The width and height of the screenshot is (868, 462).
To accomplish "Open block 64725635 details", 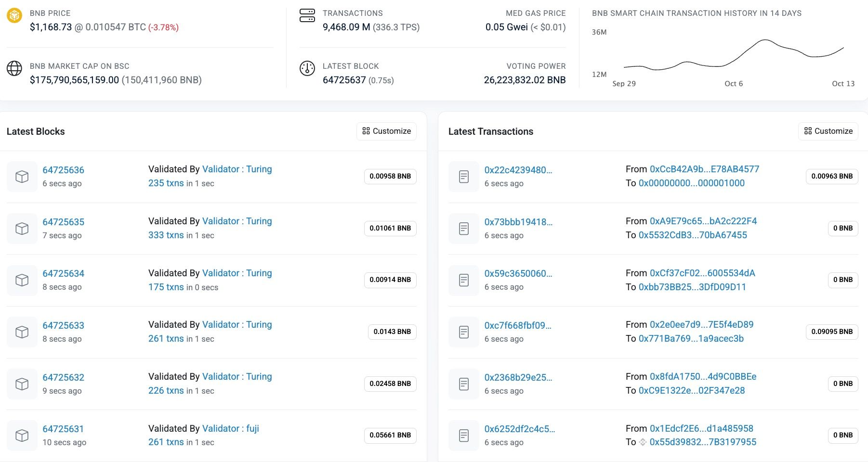I will pyautogui.click(x=63, y=222).
